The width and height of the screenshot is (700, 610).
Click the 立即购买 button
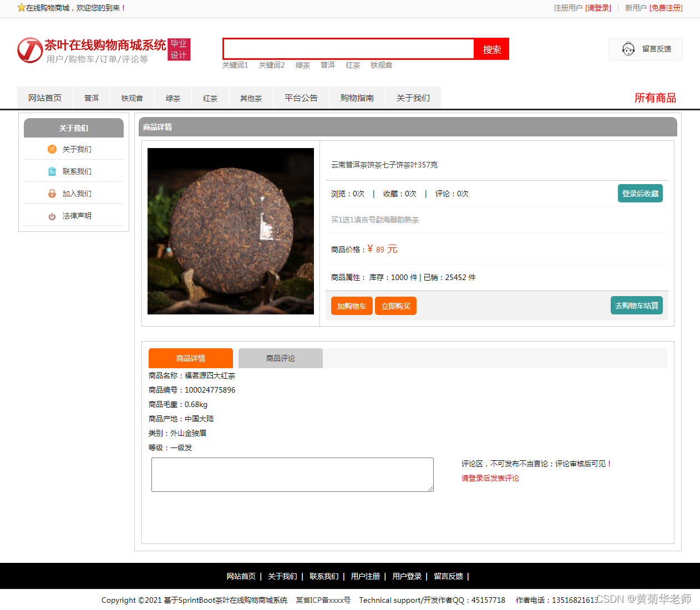click(395, 306)
